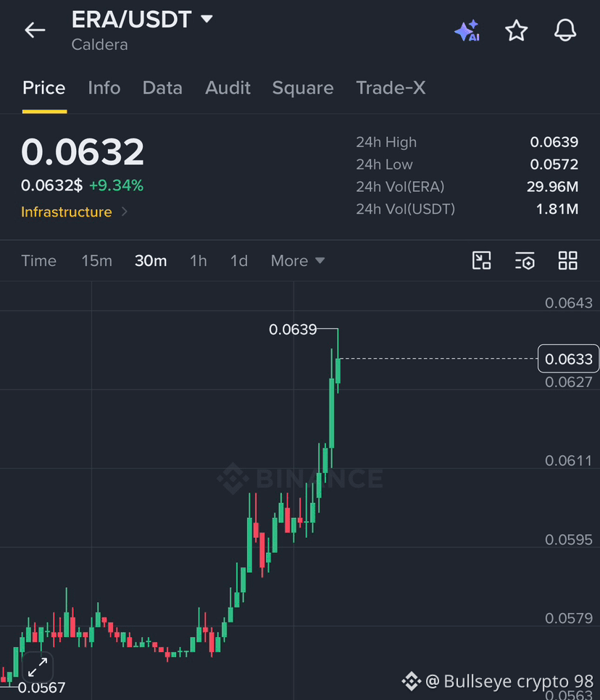Select the 15m interval
The width and height of the screenshot is (600, 700).
[x=97, y=261]
